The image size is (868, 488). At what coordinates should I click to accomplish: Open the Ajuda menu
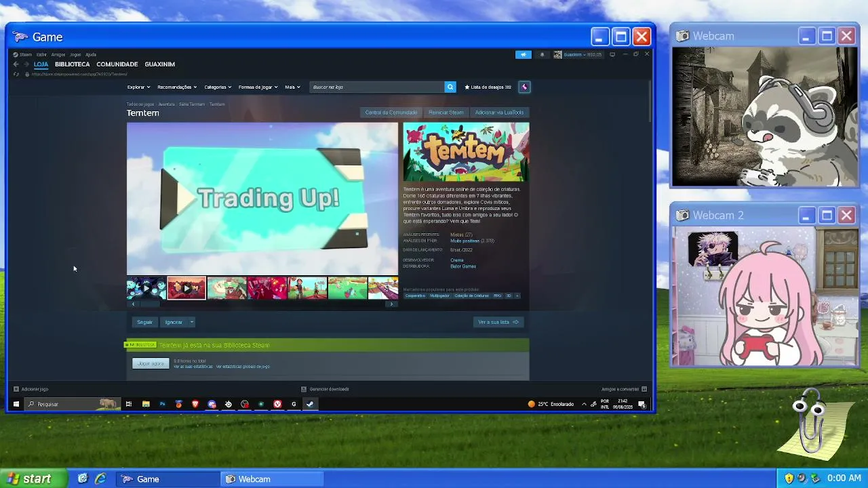point(91,54)
